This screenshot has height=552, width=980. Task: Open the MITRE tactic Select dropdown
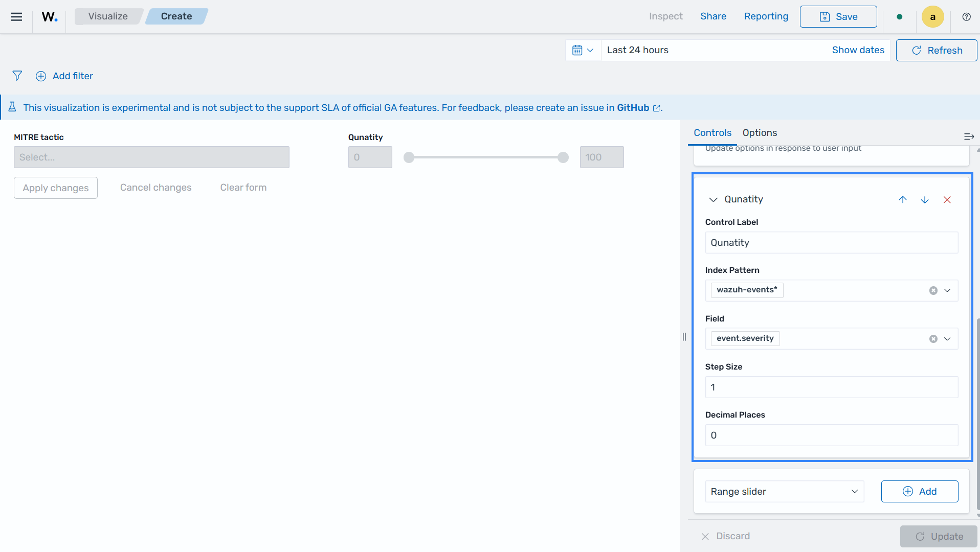[151, 157]
